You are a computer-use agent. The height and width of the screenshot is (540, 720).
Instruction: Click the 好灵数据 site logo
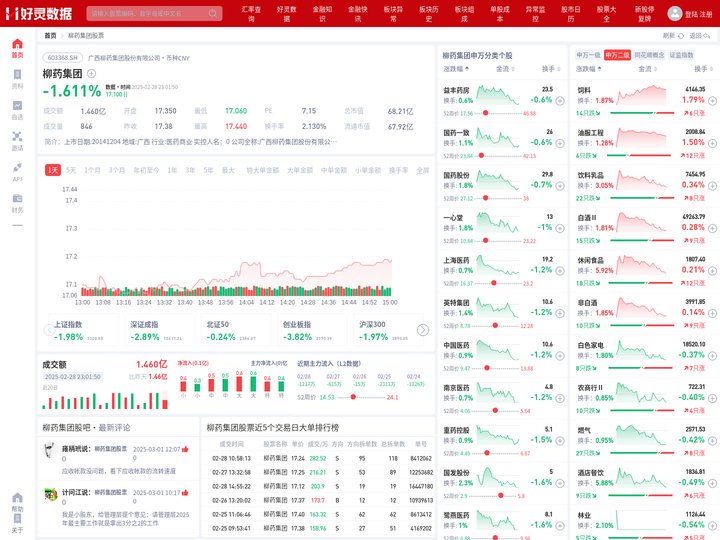39,13
